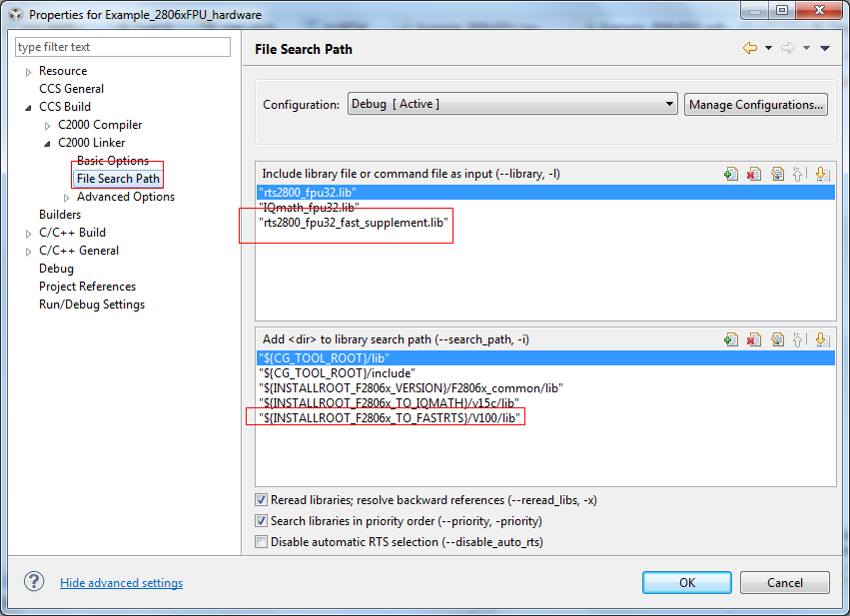Select Basic Options in the tree
Viewport: 850px width, 616px height.
tap(113, 161)
